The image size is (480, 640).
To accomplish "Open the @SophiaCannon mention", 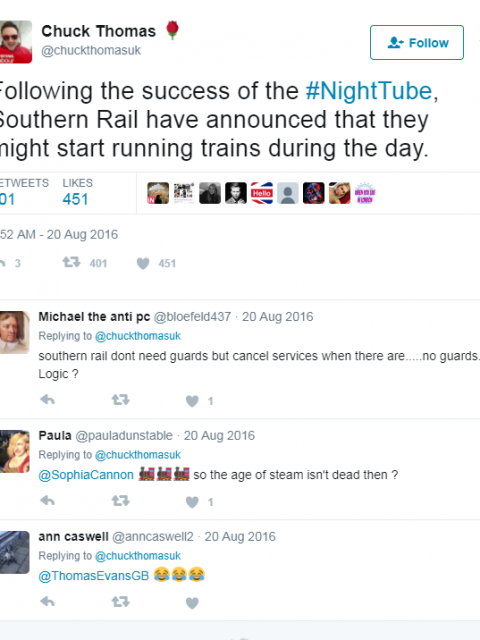I will click(x=86, y=475).
